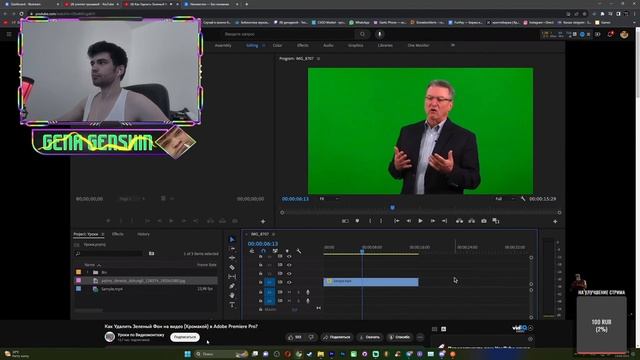Toggle sync lock on second audio track
This screenshot has height=360, width=640.
pyautogui.click(x=280, y=301)
